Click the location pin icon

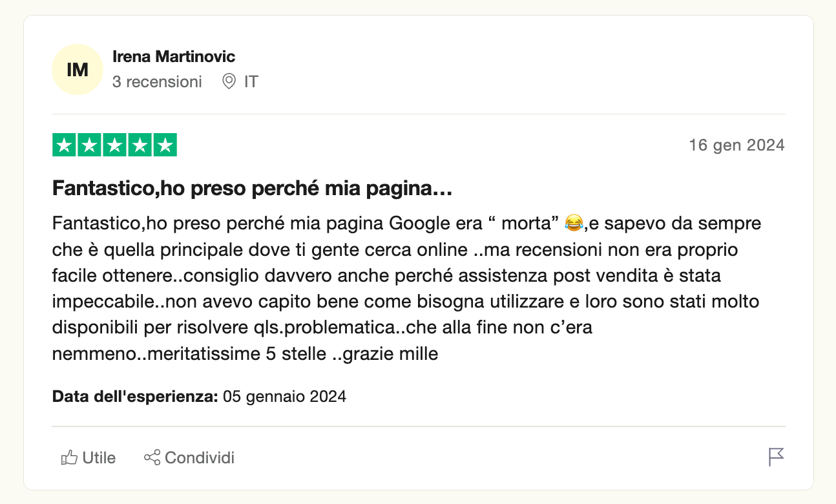[x=229, y=82]
